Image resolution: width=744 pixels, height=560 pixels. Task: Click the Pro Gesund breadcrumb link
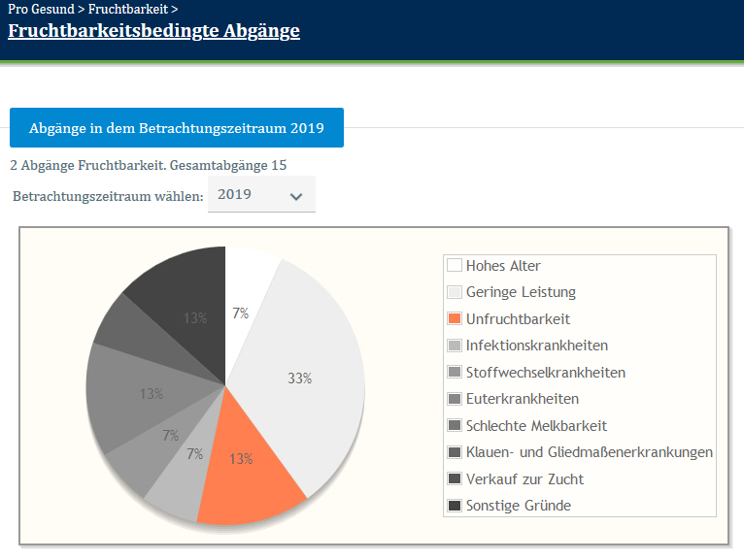pos(41,9)
